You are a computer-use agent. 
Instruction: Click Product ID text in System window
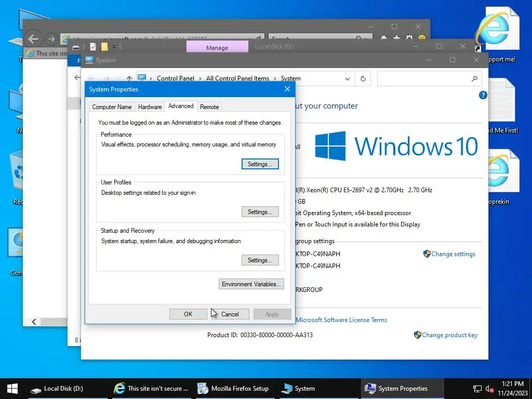(260, 335)
